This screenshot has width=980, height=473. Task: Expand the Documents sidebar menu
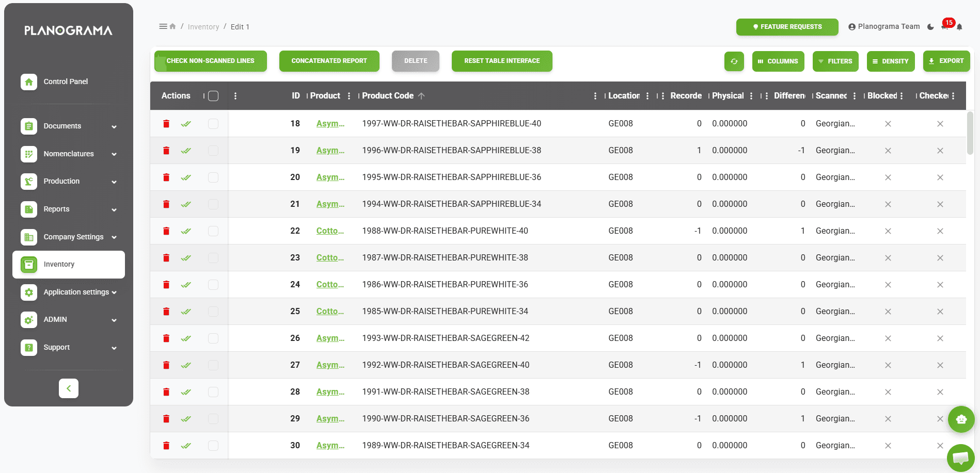(x=69, y=126)
